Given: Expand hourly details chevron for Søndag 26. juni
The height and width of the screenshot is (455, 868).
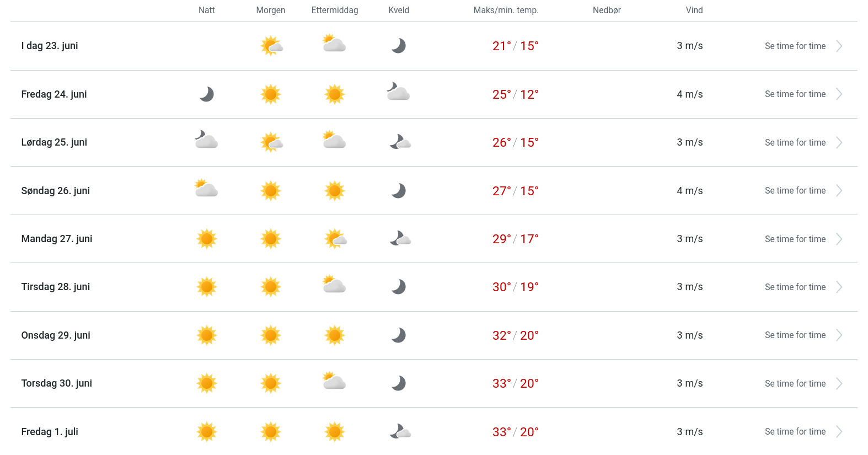Looking at the screenshot, I should coord(839,191).
